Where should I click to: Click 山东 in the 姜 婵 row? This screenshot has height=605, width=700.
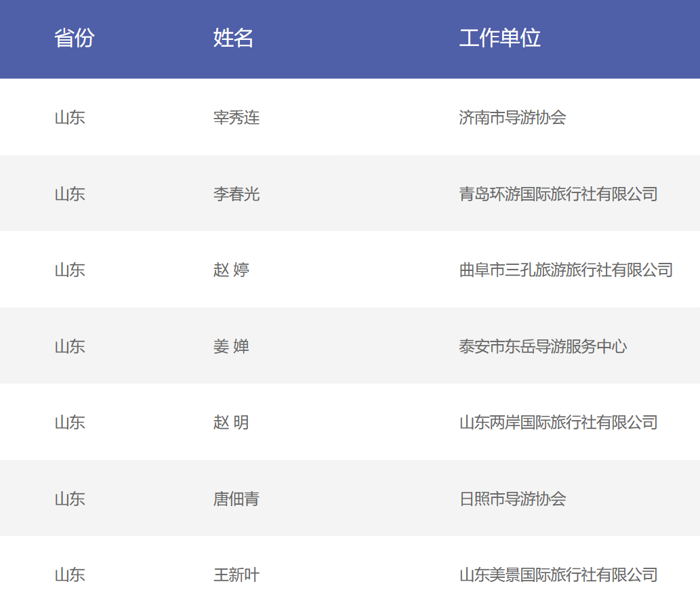click(x=70, y=346)
